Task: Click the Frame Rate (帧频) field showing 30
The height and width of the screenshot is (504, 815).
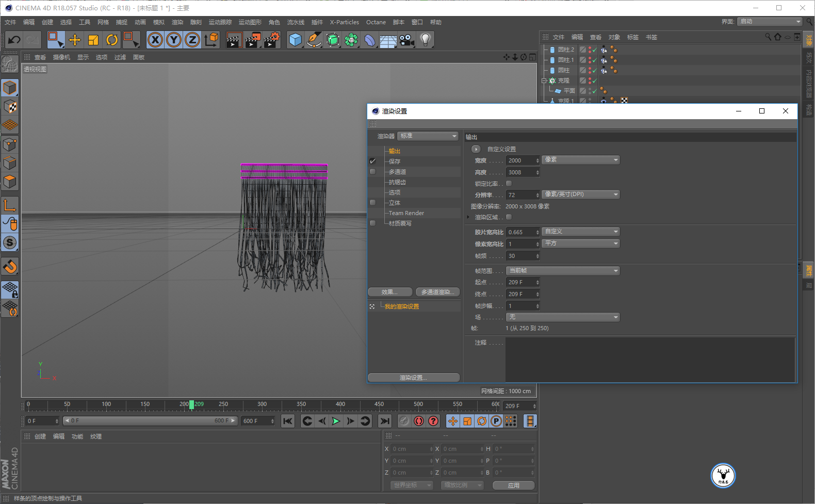Action: 523,256
